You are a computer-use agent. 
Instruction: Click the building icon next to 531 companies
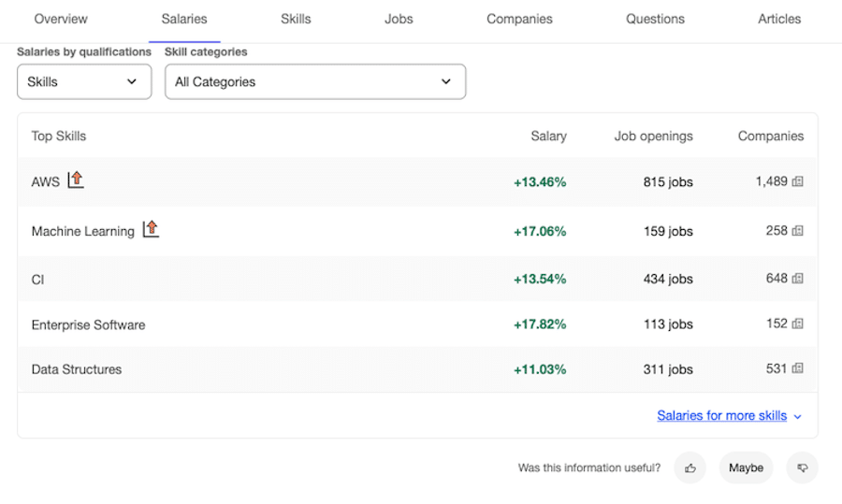798,368
